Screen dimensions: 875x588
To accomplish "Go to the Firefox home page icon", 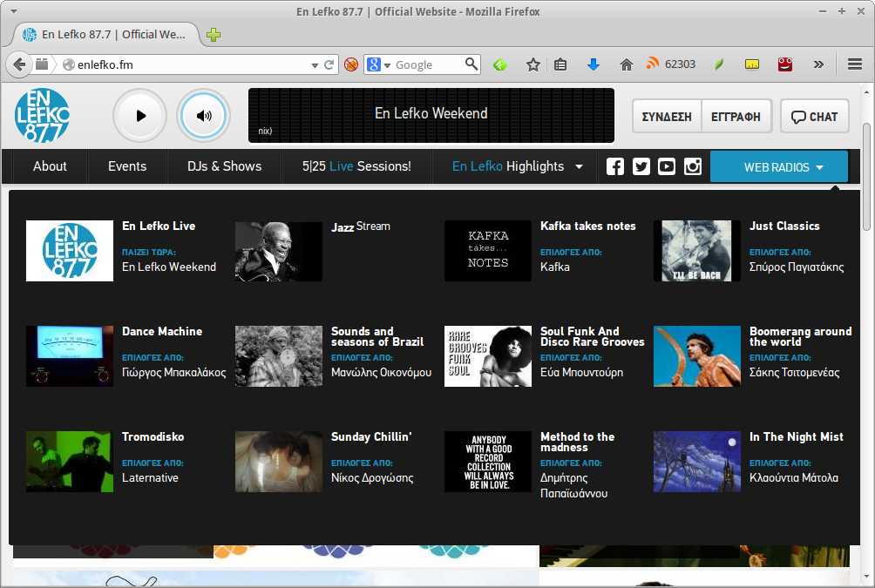I will (x=626, y=64).
